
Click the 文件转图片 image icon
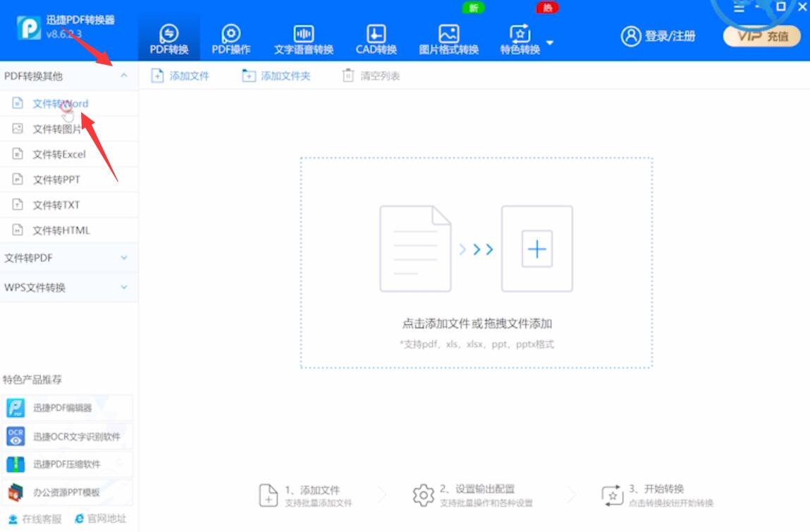[18, 128]
